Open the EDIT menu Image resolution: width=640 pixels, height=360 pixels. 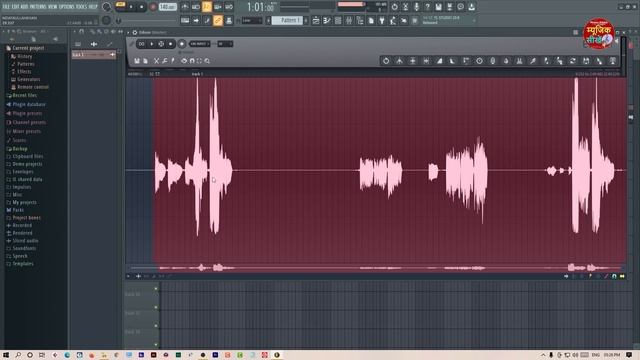tap(15, 7)
